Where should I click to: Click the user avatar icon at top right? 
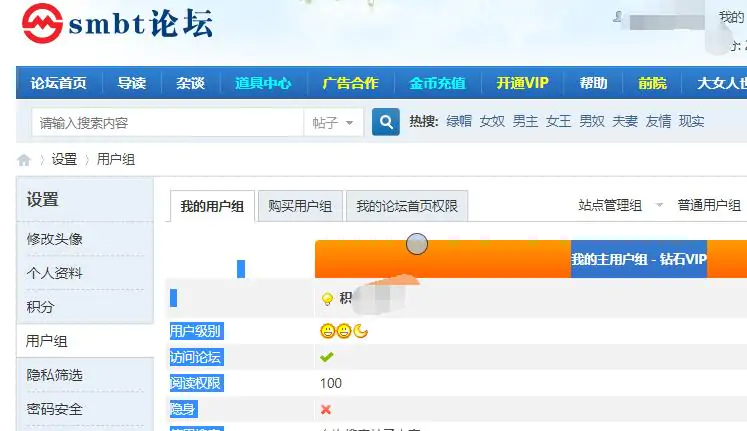point(617,17)
